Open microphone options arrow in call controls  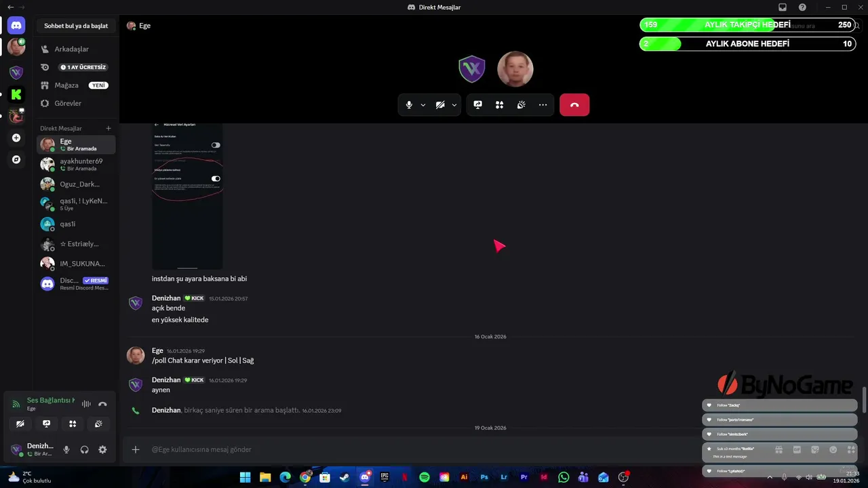[x=423, y=105]
